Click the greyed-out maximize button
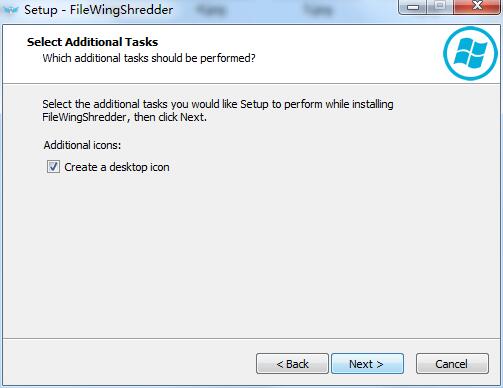 (x=440, y=6)
